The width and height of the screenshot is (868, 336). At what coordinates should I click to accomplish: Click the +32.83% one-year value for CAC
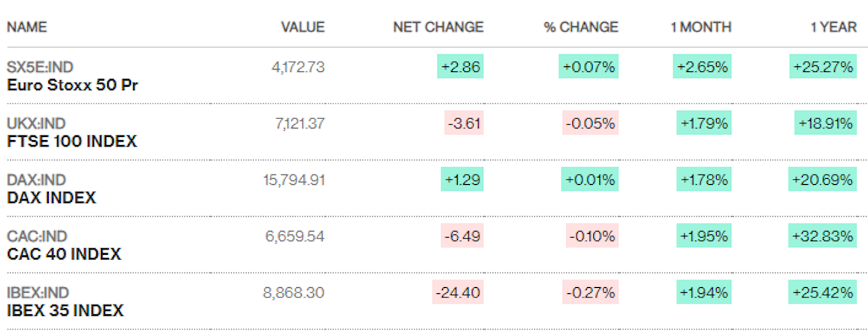pos(823,236)
